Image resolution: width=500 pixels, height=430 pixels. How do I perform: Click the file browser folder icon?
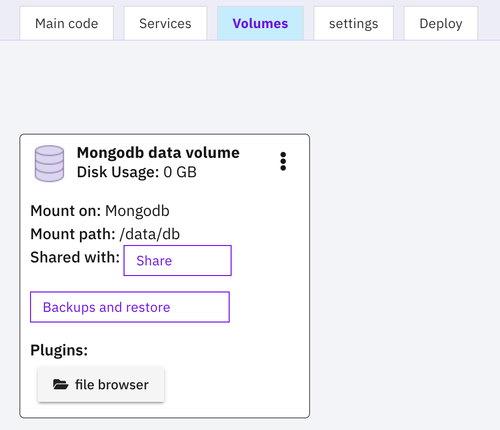coord(60,384)
